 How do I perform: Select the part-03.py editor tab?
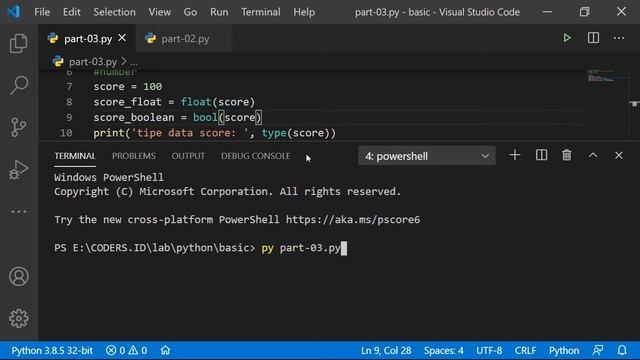(x=88, y=39)
